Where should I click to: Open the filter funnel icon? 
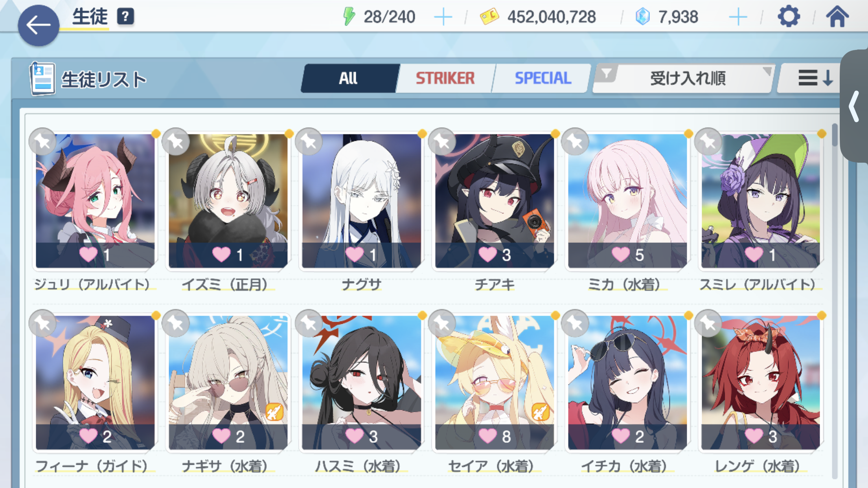coord(607,73)
